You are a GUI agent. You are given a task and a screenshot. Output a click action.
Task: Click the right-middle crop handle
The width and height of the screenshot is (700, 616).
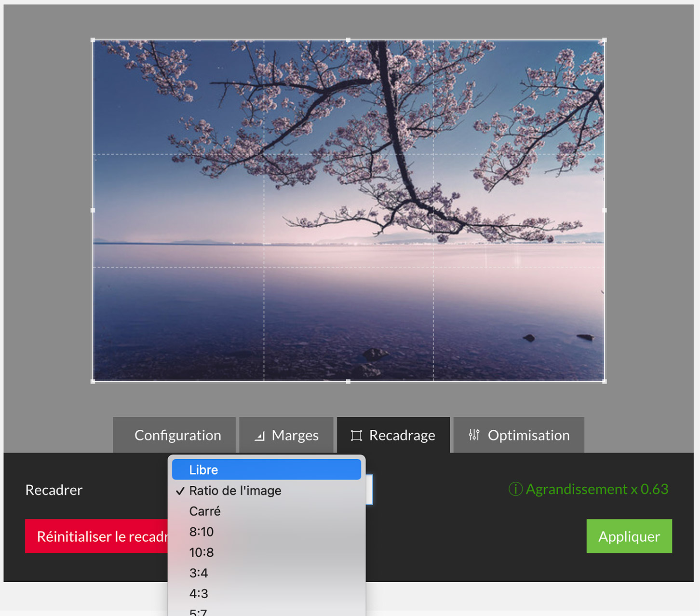tap(605, 210)
